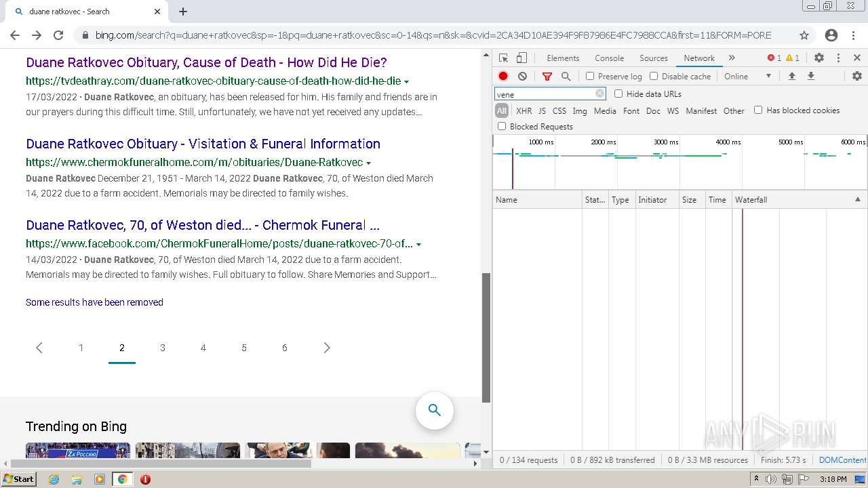
Task: Tick the Has blocked cookies checkbox
Action: pos(758,110)
